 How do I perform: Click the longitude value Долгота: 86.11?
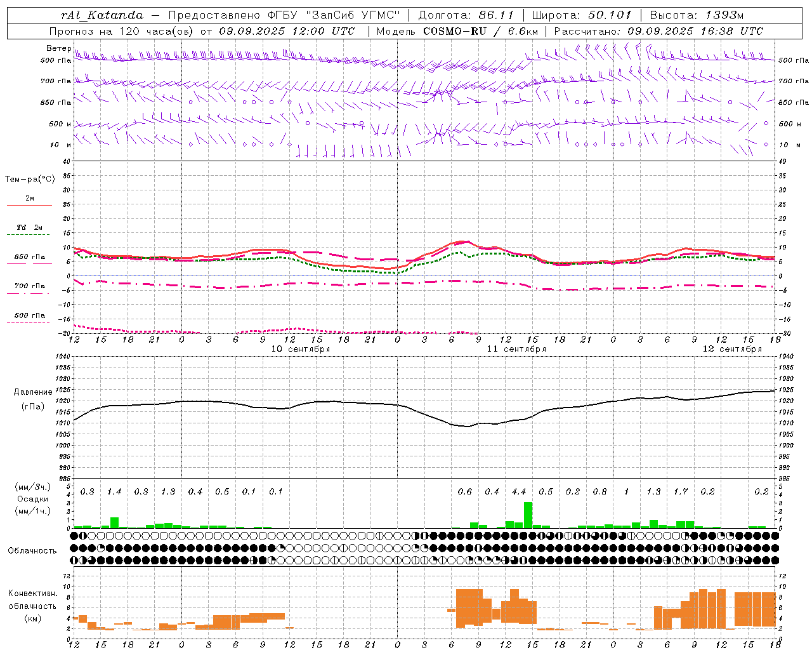(x=465, y=15)
